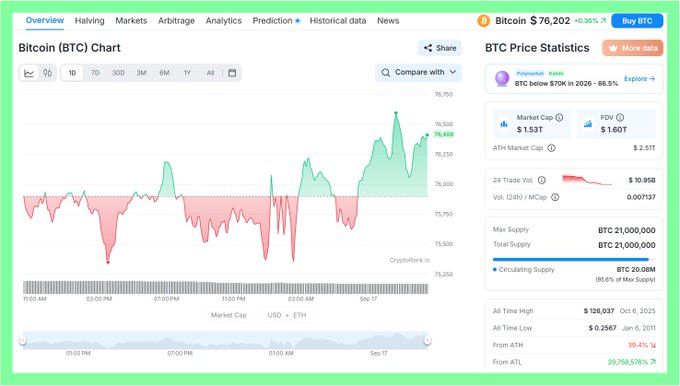Select the 1Y time range
680x386 pixels.
tap(187, 73)
